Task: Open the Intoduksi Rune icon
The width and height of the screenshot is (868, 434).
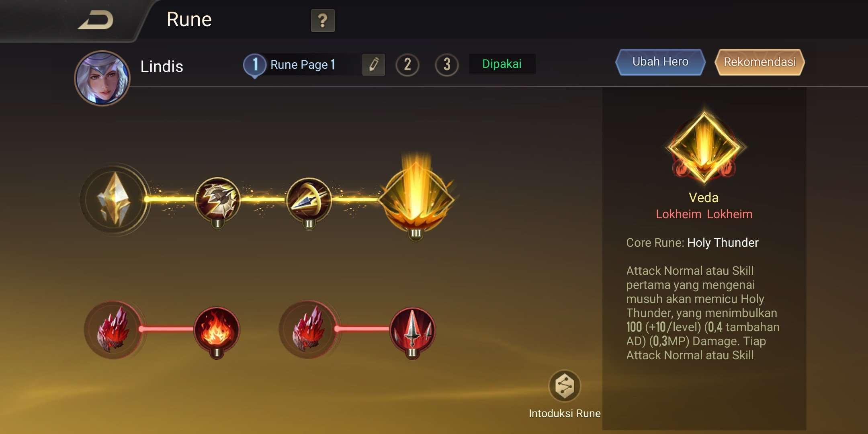Action: (565, 386)
